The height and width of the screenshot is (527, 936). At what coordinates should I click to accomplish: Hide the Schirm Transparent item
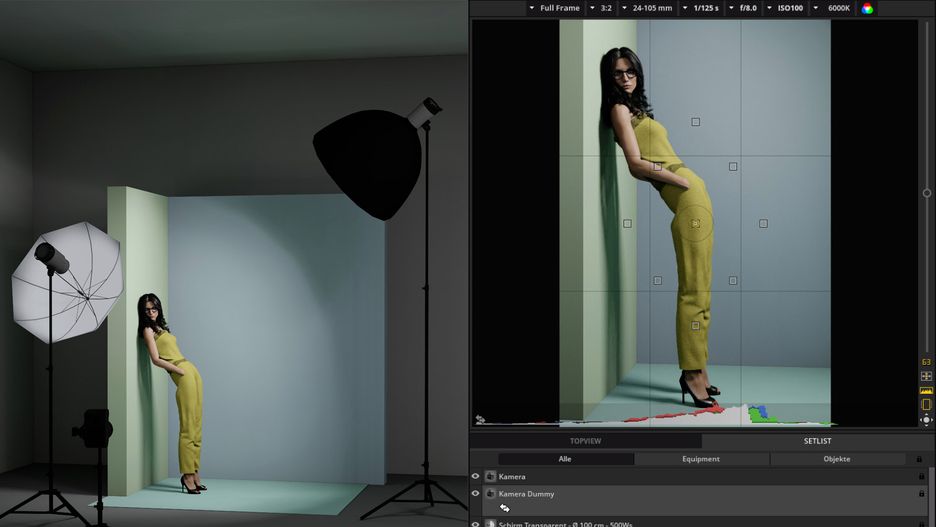pyautogui.click(x=476, y=524)
